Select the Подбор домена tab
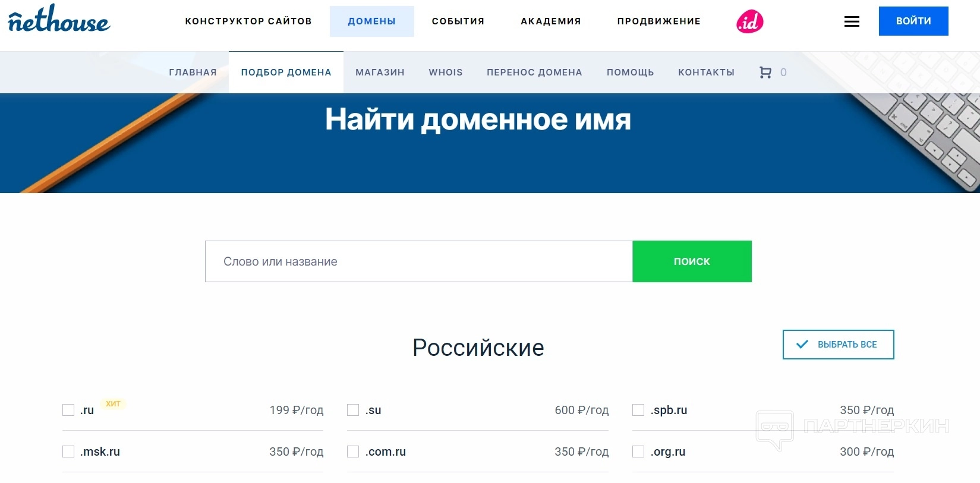 pos(286,72)
